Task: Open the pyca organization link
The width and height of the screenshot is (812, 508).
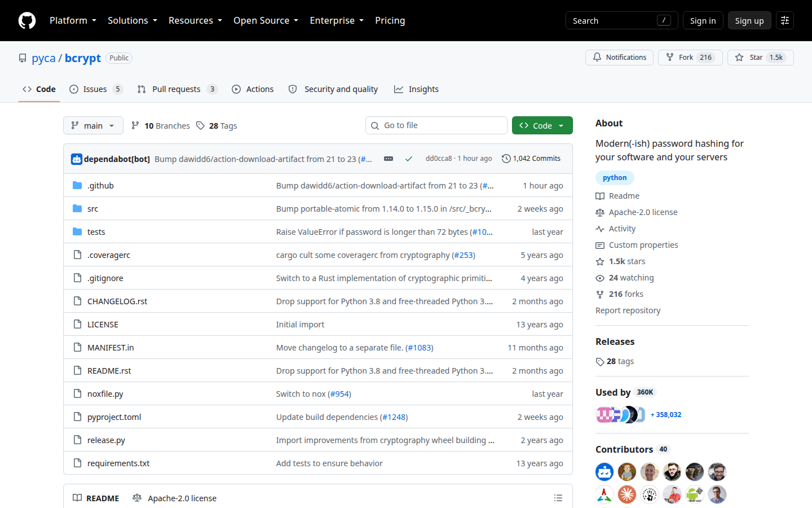Action: pyautogui.click(x=43, y=58)
